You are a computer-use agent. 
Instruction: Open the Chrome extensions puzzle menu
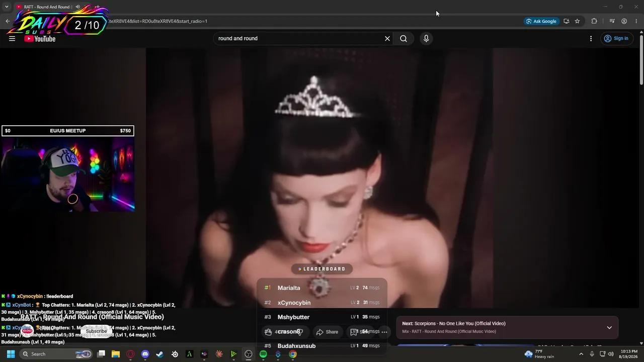(594, 21)
